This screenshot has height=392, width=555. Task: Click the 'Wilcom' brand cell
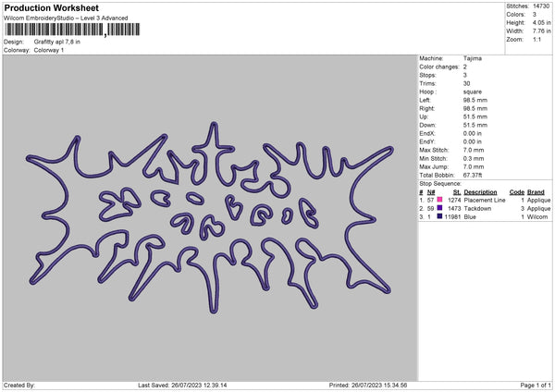tap(537, 217)
